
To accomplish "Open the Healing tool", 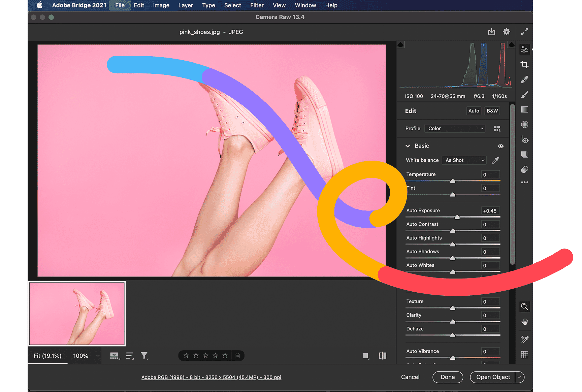I will (524, 79).
